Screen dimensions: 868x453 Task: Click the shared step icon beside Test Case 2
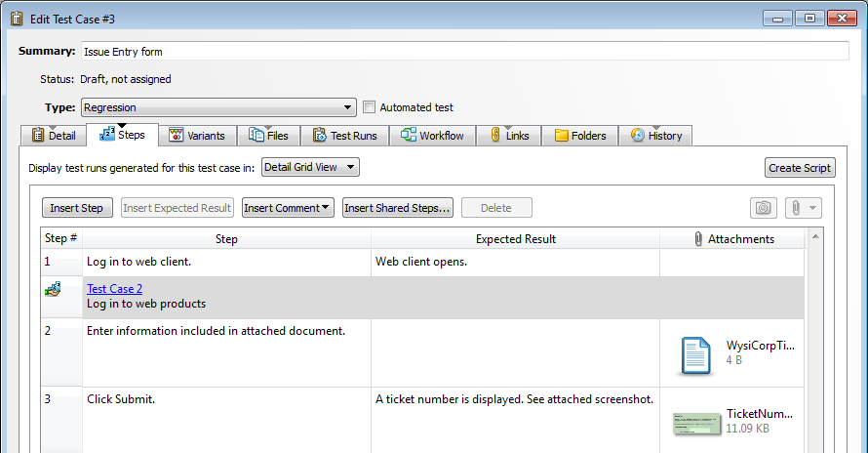[x=53, y=289]
